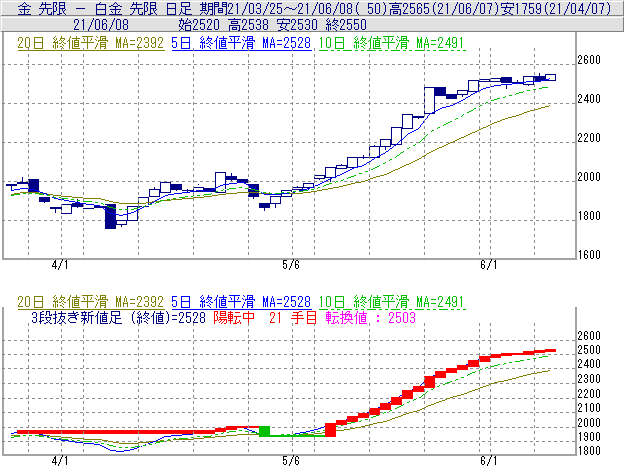Click the 2000 label on the candlestick chart axis
624x473 pixels.
point(589,177)
